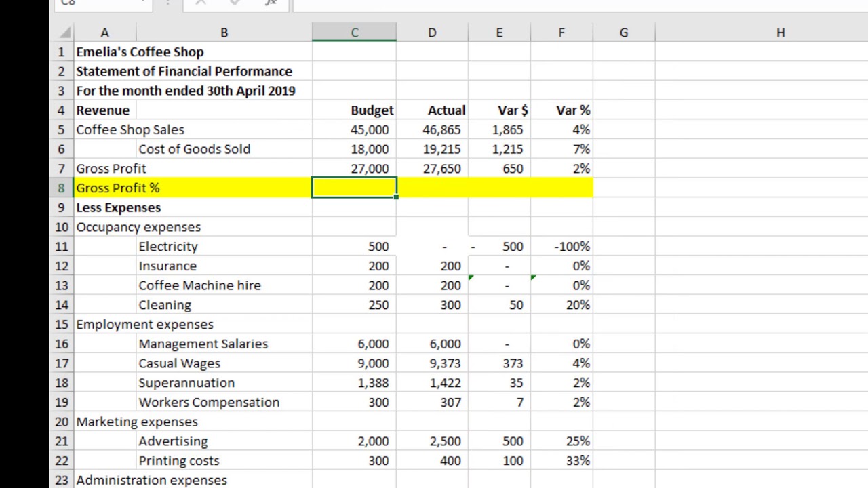
Task: Select the "Management Salaries" label
Action: pyautogui.click(x=203, y=344)
